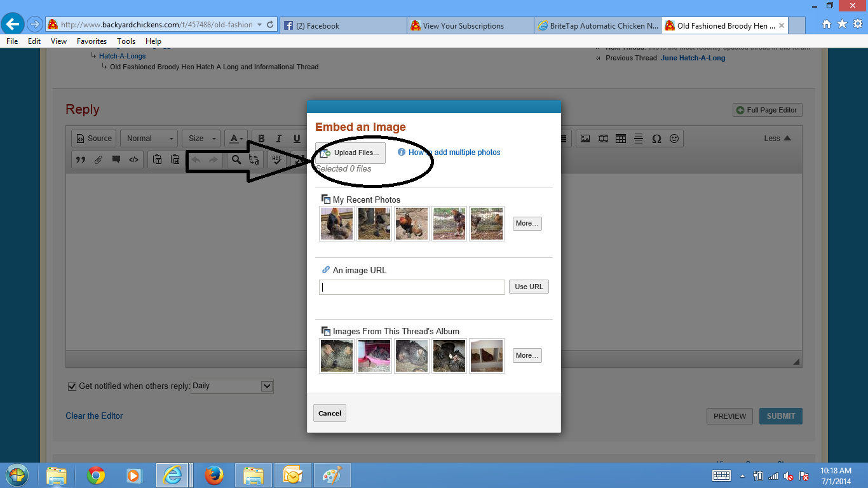The width and height of the screenshot is (868, 488).
Task: Open the Favorites menu
Action: (x=92, y=41)
